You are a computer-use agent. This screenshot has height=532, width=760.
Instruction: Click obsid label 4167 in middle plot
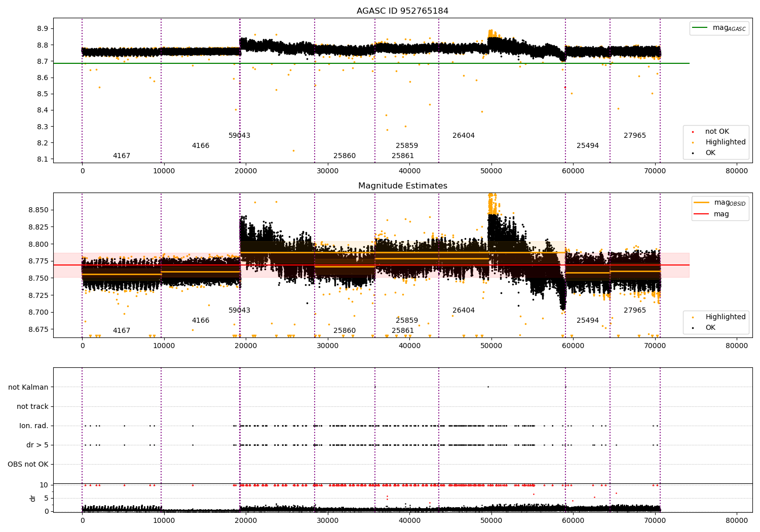(x=122, y=331)
